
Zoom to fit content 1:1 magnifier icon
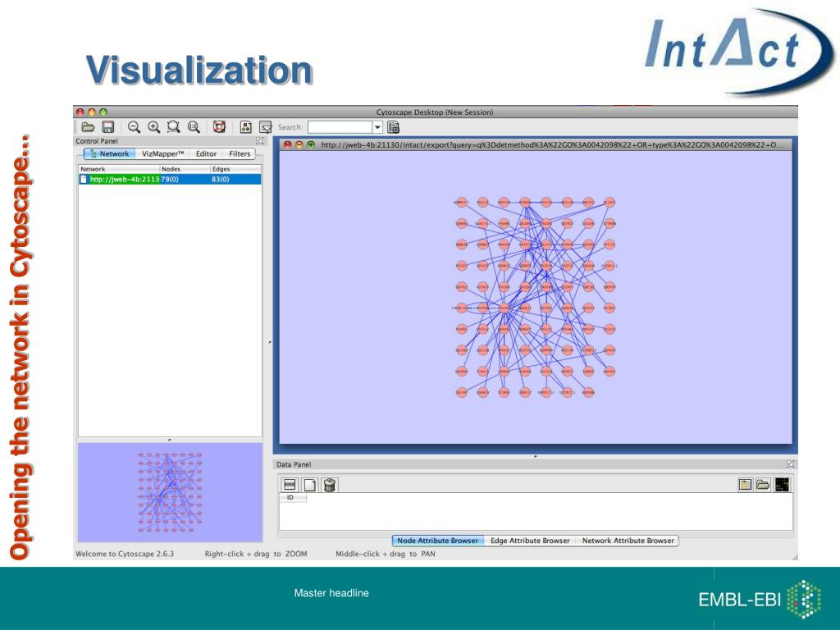(x=194, y=127)
